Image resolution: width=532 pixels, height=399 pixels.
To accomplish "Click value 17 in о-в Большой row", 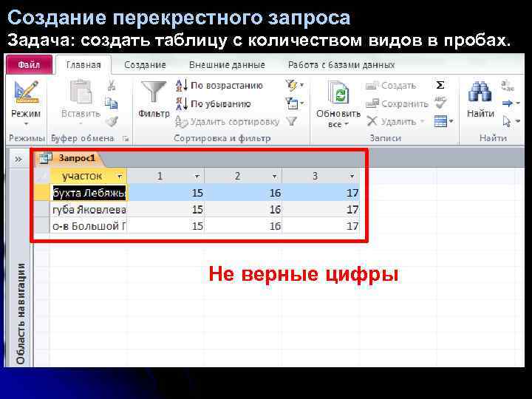I will (x=352, y=226).
